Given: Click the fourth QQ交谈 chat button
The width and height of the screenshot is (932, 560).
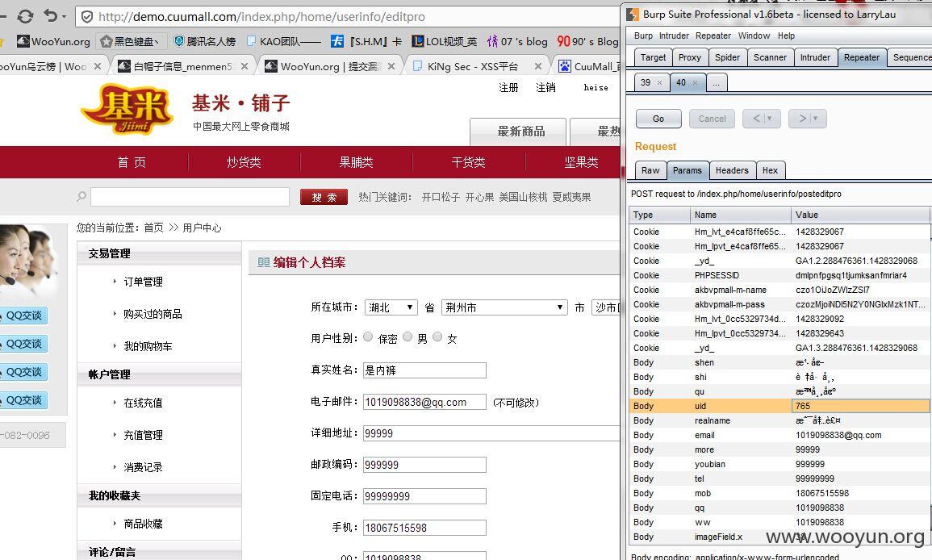Looking at the screenshot, I should coord(23,400).
